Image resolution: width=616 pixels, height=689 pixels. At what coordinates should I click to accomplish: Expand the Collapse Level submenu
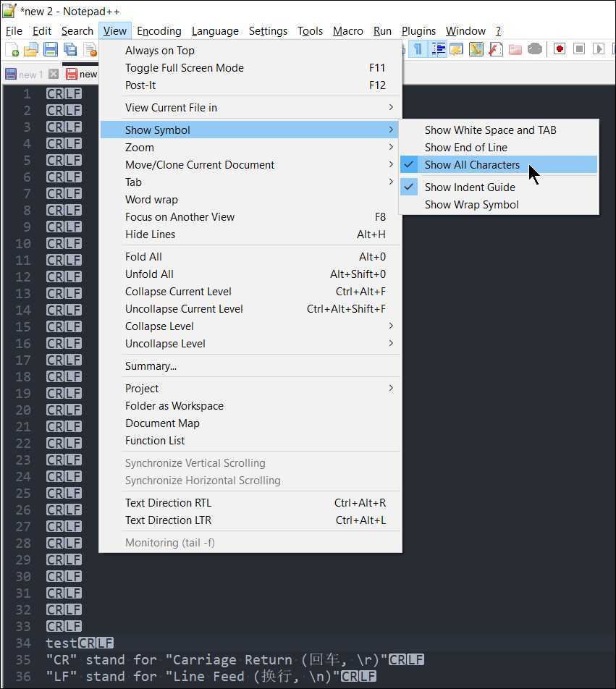point(250,326)
